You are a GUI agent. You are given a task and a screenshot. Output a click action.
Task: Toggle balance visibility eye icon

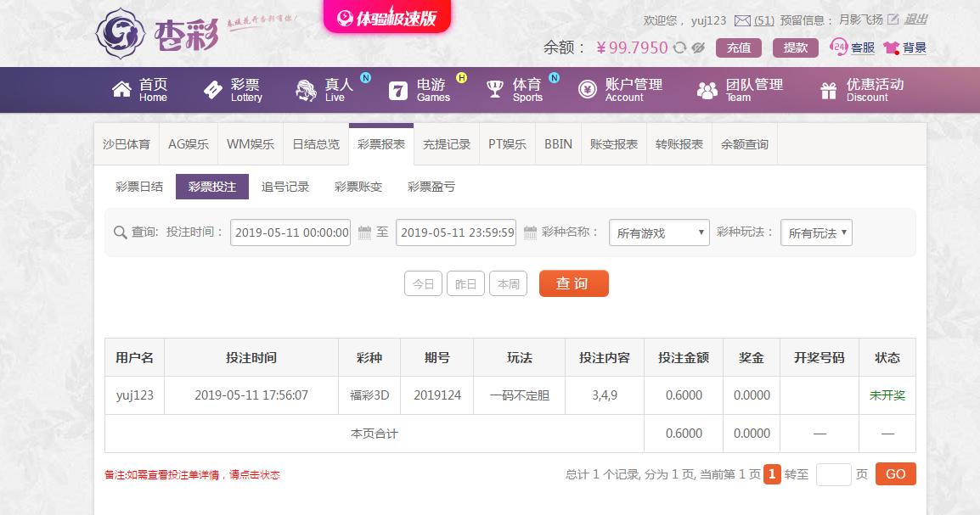[698, 48]
